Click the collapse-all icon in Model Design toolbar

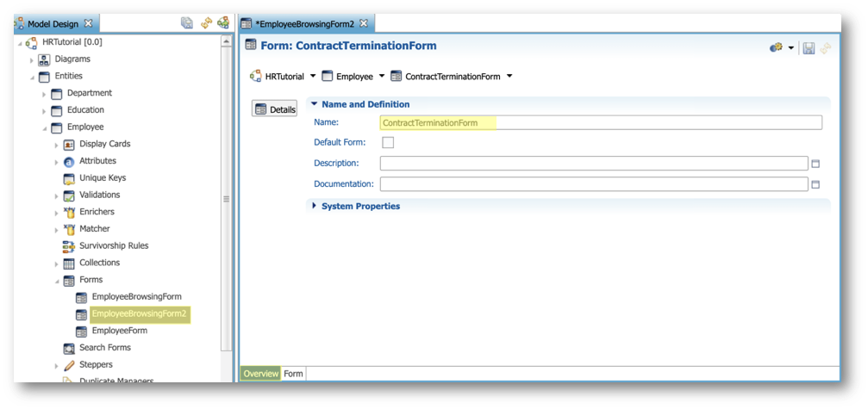point(187,22)
